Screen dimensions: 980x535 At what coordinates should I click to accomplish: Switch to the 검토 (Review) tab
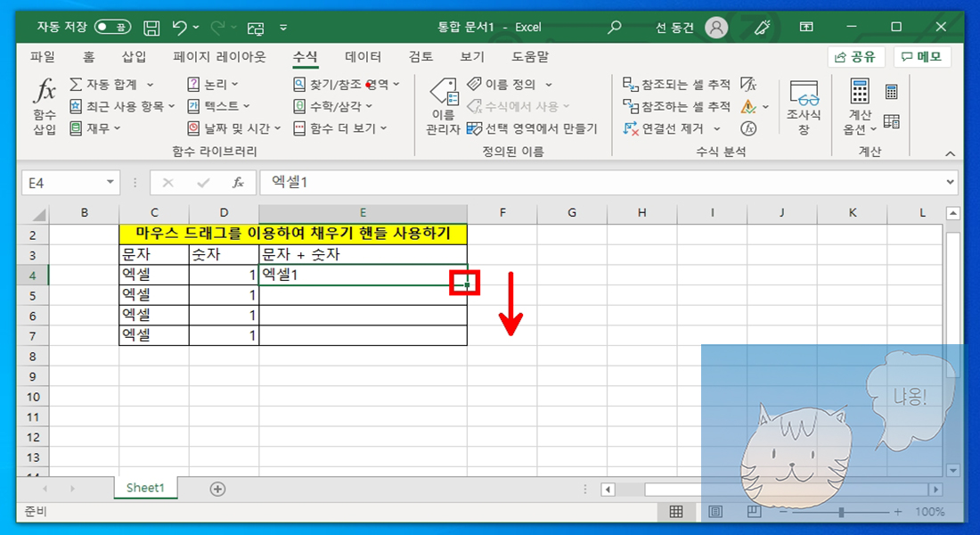click(421, 56)
